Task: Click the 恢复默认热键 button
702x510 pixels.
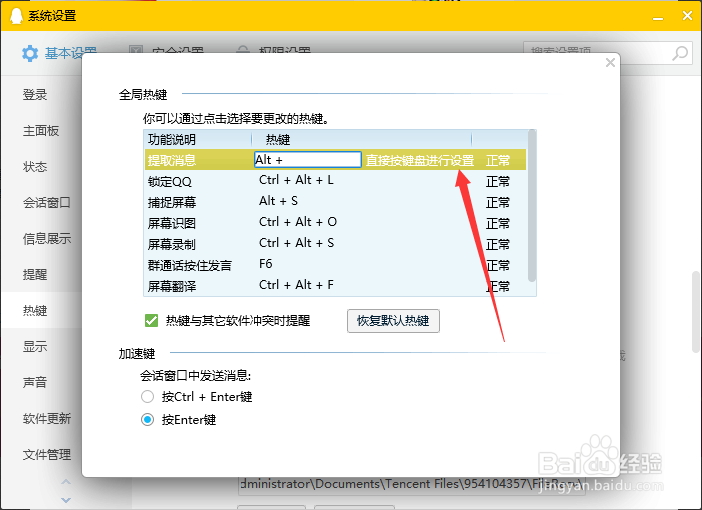Action: click(393, 321)
